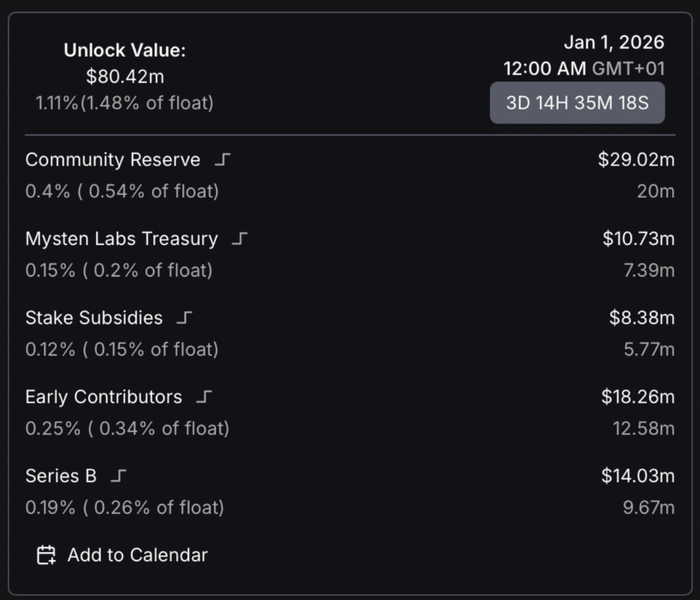Click the $80.42m total unlock value
700x600 pixels.
pos(124,77)
